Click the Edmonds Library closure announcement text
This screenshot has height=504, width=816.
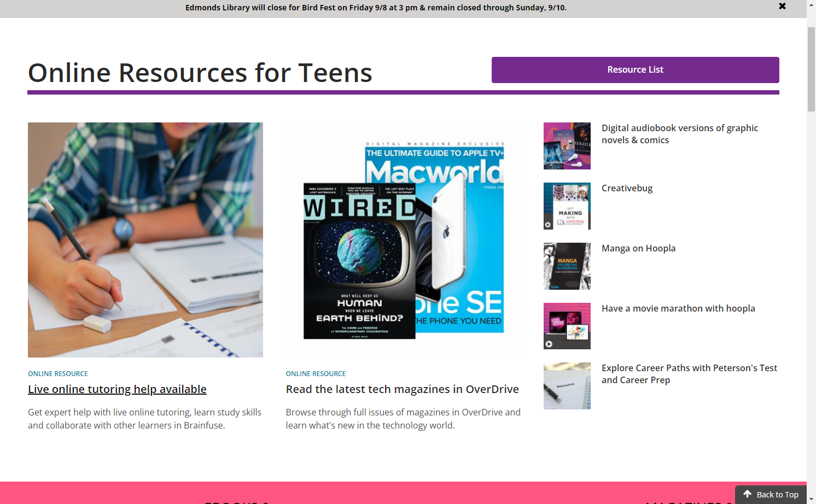point(376,8)
